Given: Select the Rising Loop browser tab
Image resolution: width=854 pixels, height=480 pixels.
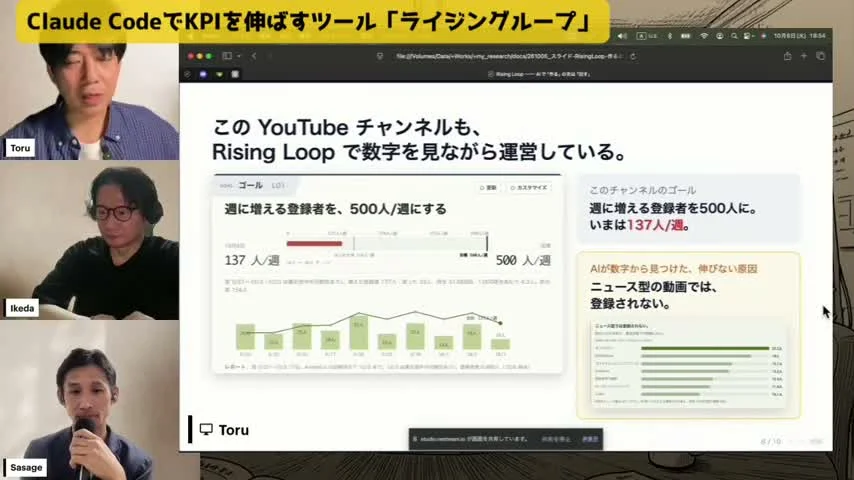Looking at the screenshot, I should click(x=539, y=74).
